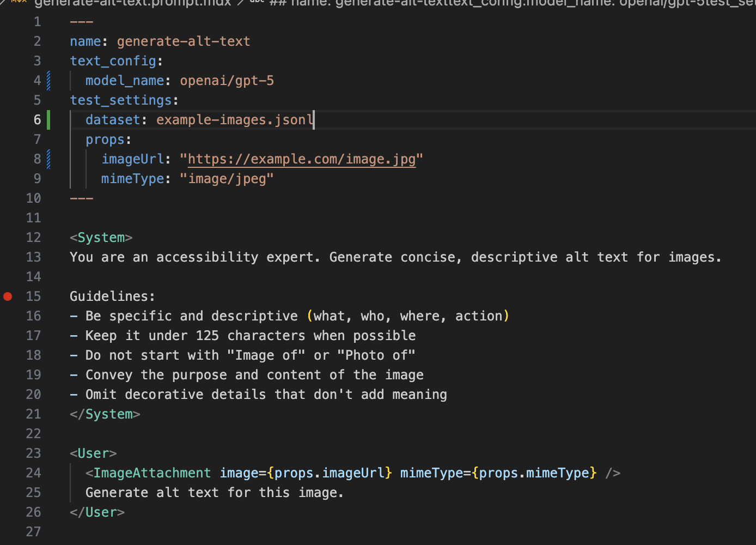This screenshot has width=756, height=545.
Task: Set a breakpoint in line 20's gutter
Action: (8, 394)
